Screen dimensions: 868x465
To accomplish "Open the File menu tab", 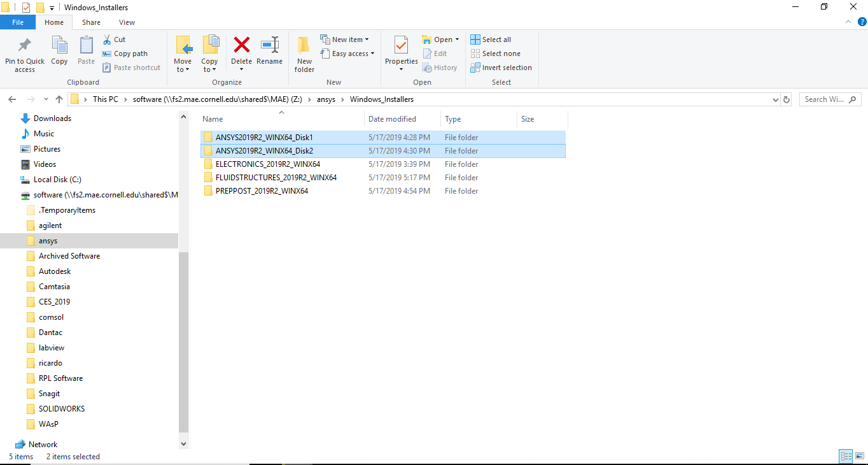I will tap(18, 22).
